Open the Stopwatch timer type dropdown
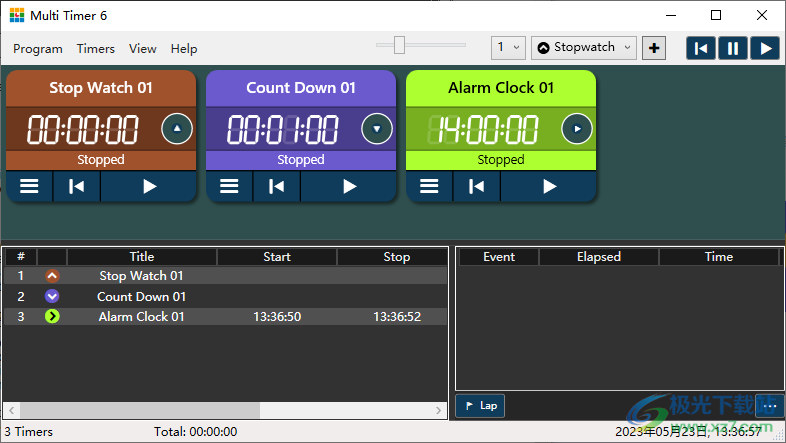 pos(583,48)
